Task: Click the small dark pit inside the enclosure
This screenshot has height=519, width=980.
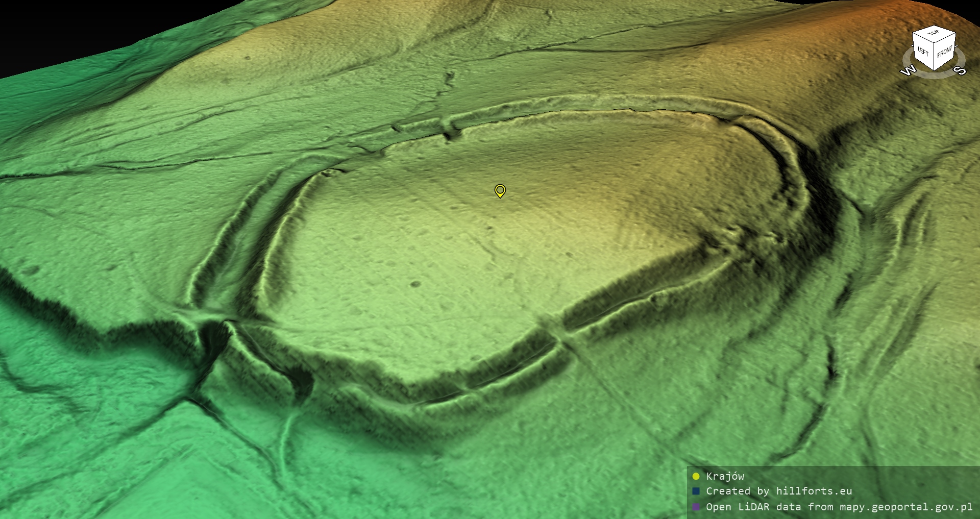Action: [415, 284]
